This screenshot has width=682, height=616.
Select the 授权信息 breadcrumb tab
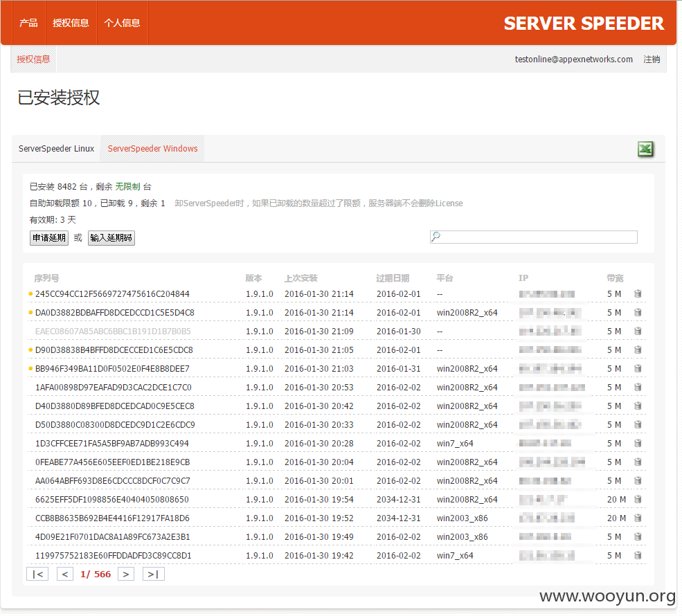[x=33, y=59]
